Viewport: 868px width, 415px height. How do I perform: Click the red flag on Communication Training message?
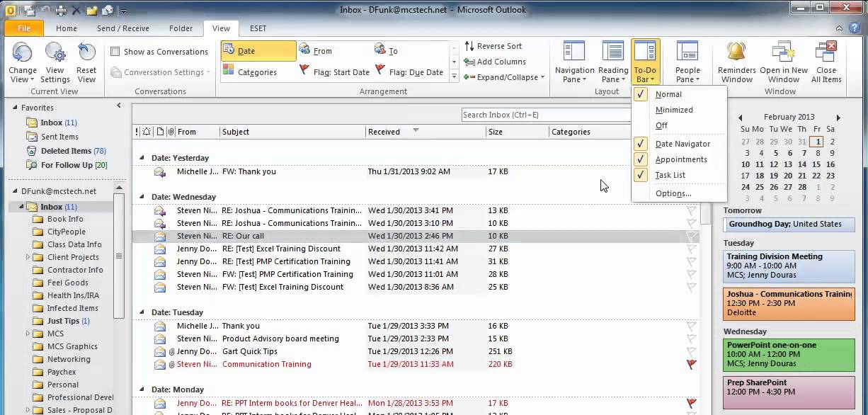(x=691, y=364)
